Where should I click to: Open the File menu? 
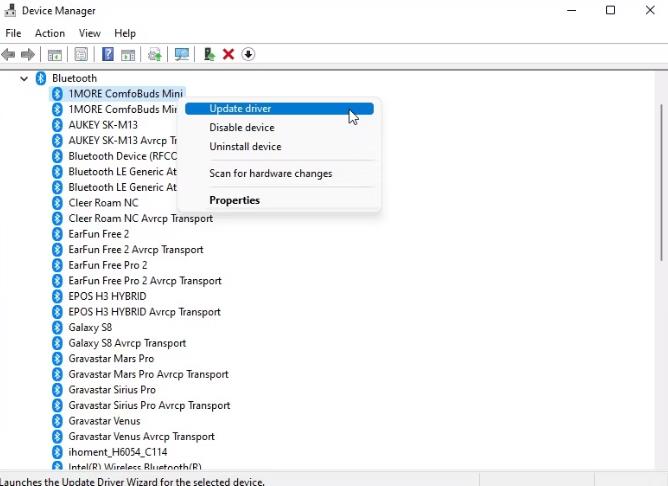(13, 33)
